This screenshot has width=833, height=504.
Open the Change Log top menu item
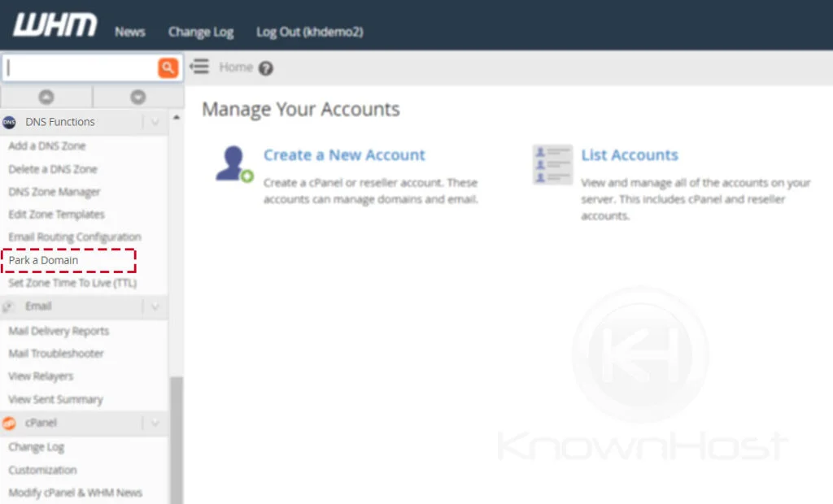[x=200, y=32]
